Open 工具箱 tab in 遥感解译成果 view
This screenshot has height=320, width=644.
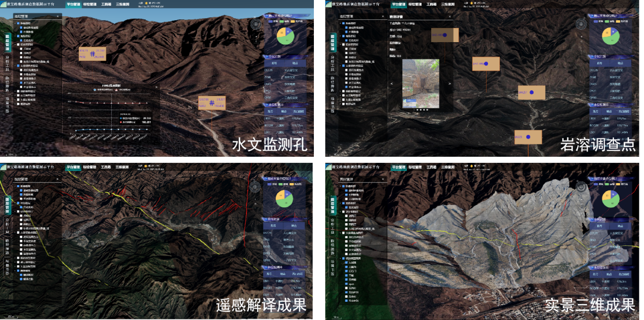tap(105, 166)
